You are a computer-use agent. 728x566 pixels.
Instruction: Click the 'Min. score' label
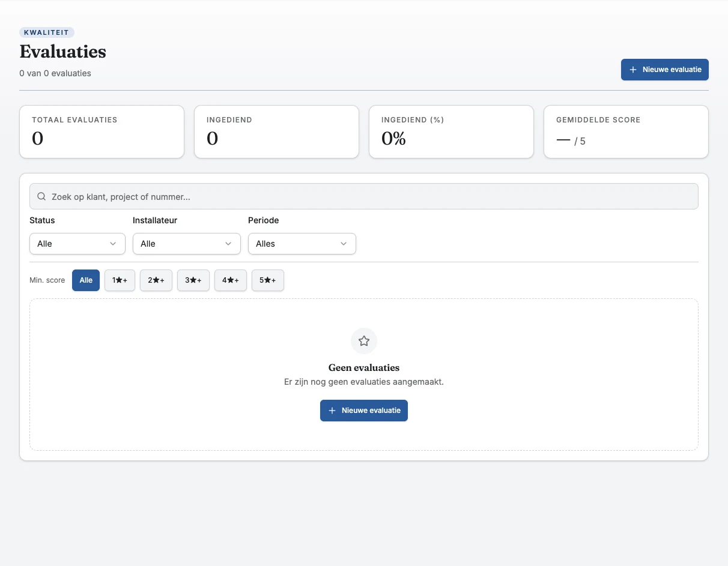pos(47,280)
